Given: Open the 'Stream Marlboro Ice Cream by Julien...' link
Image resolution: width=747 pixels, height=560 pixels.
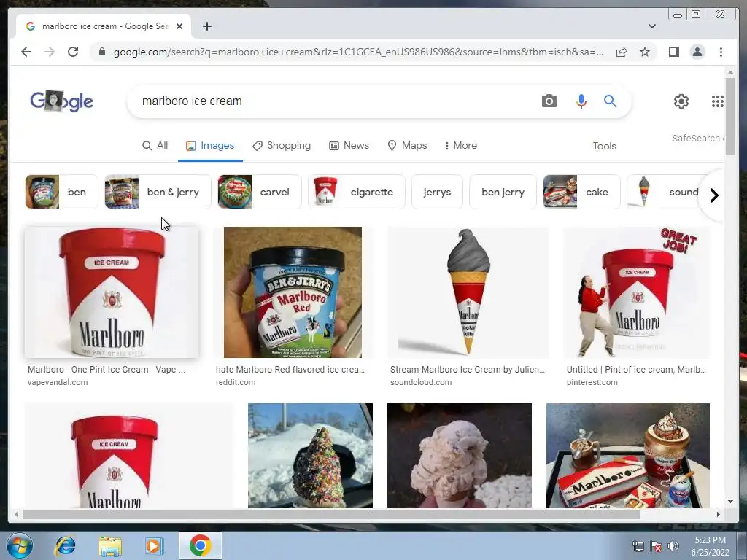Looking at the screenshot, I should coord(467,370).
